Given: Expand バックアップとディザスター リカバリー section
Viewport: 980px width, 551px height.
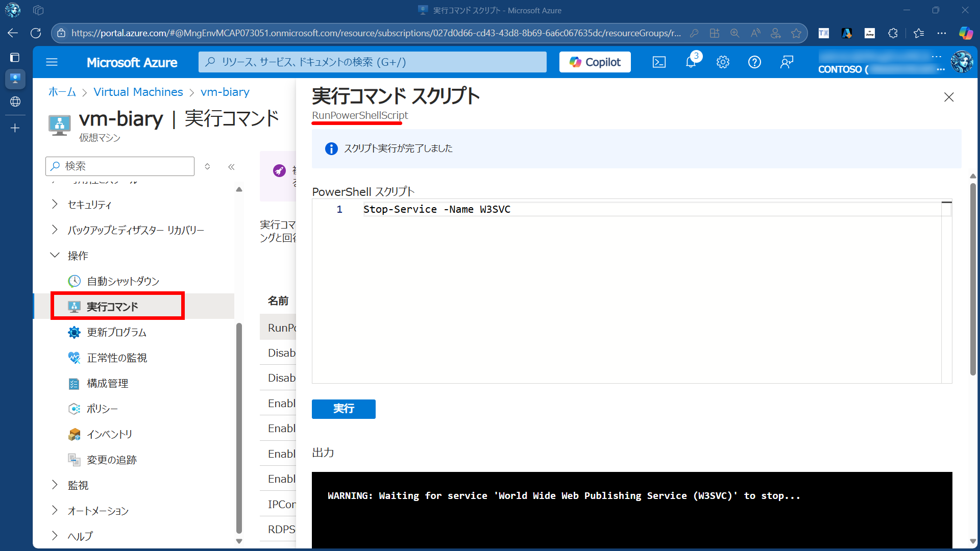Looking at the screenshot, I should pyautogui.click(x=55, y=230).
